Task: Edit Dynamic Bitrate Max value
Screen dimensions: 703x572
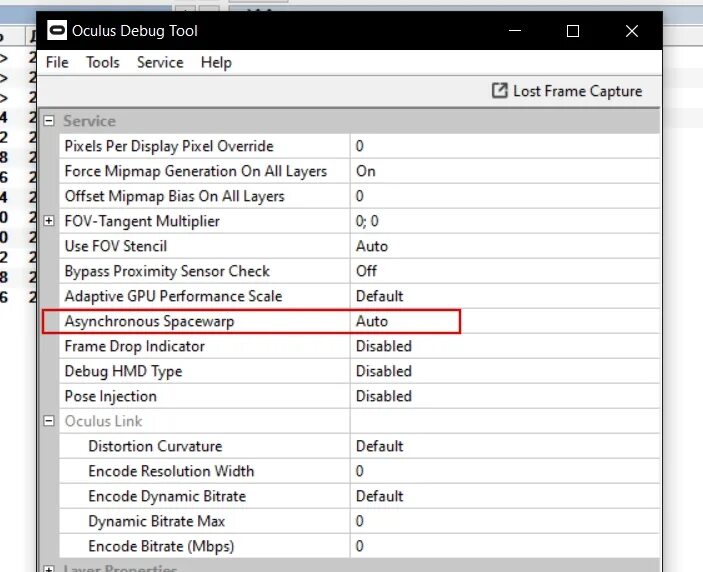Action: 505,521
